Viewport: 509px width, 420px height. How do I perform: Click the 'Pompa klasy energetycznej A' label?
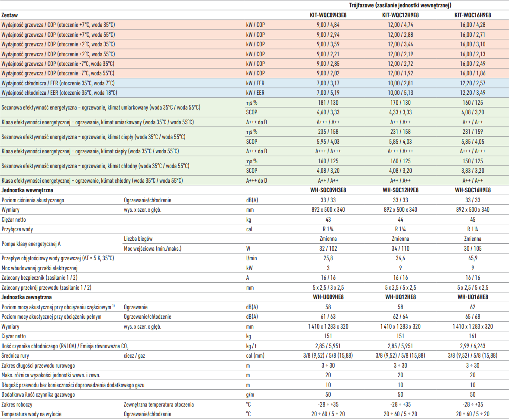click(x=31, y=244)
